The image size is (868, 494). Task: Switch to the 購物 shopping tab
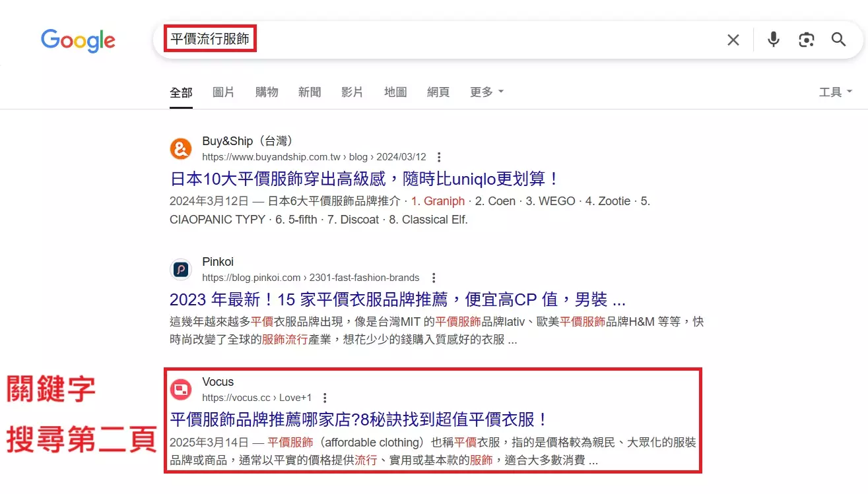267,92
